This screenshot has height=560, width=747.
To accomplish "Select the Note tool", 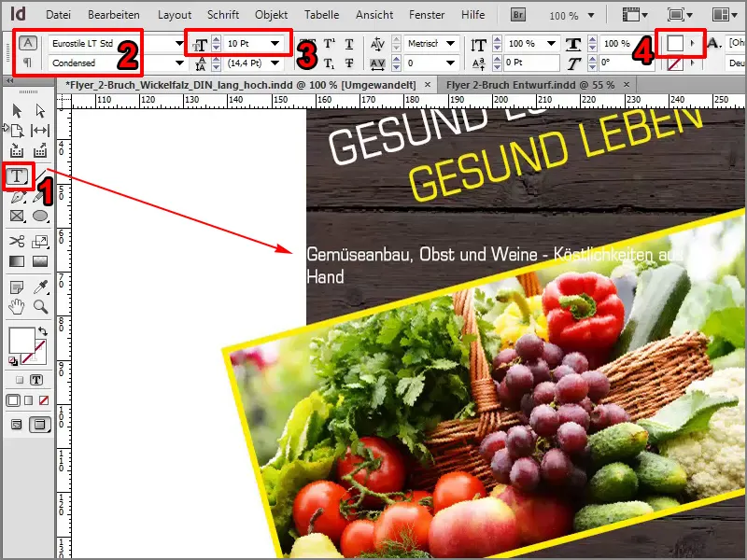I will (x=17, y=287).
